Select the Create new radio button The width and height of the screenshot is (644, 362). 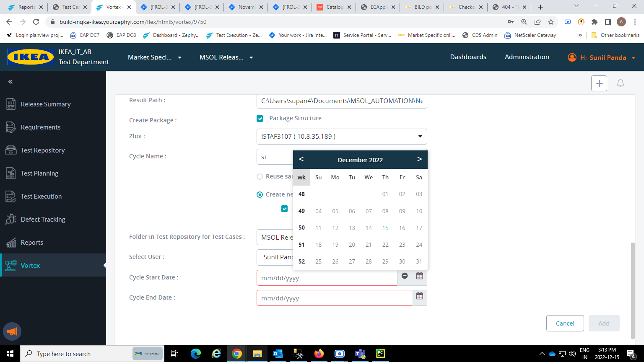pos(260,194)
